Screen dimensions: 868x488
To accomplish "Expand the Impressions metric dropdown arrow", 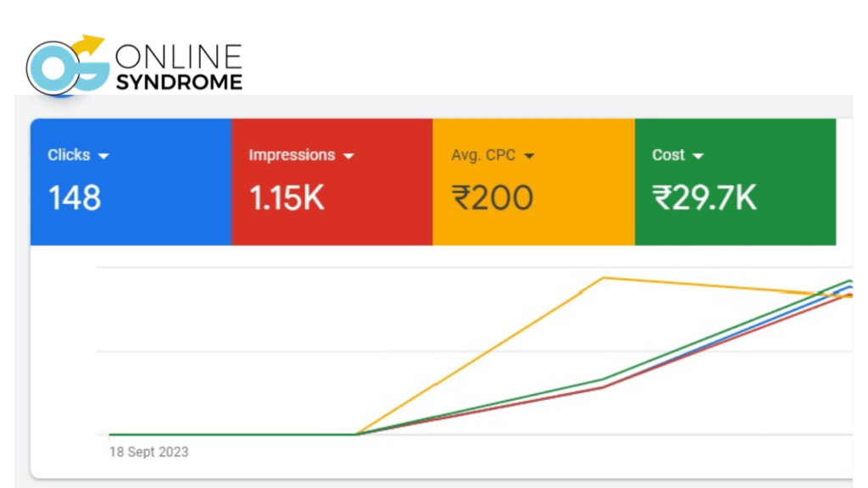I will click(348, 156).
